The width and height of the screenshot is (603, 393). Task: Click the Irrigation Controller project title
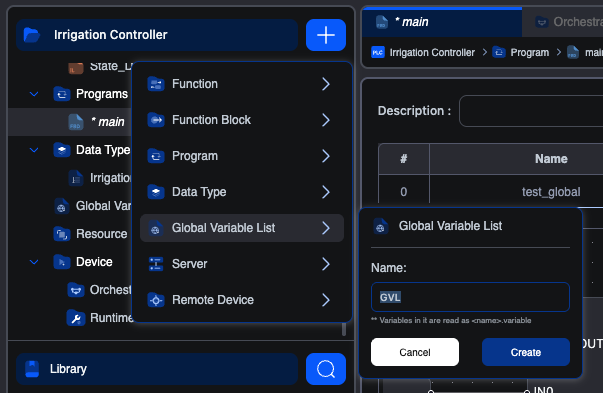110,35
